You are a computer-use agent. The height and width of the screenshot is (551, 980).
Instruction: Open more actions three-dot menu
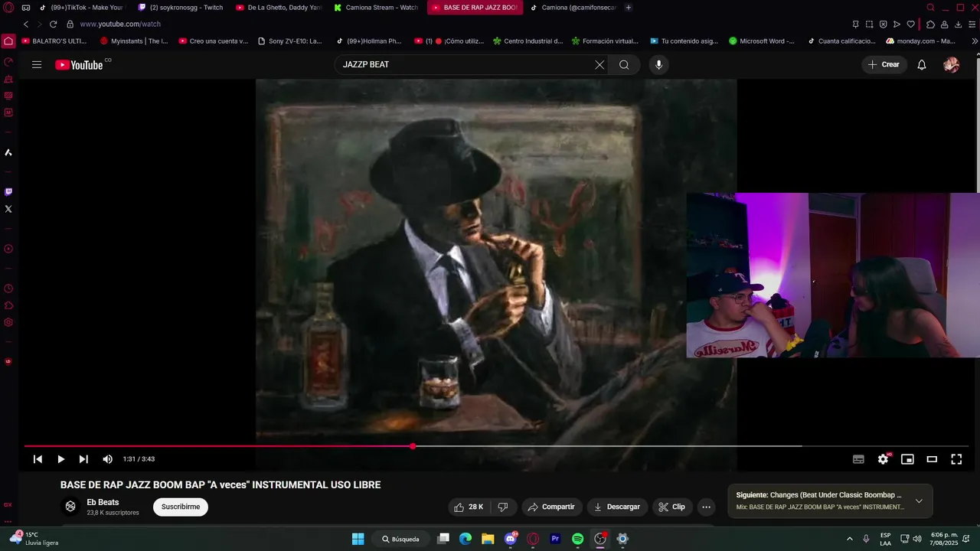tap(706, 507)
